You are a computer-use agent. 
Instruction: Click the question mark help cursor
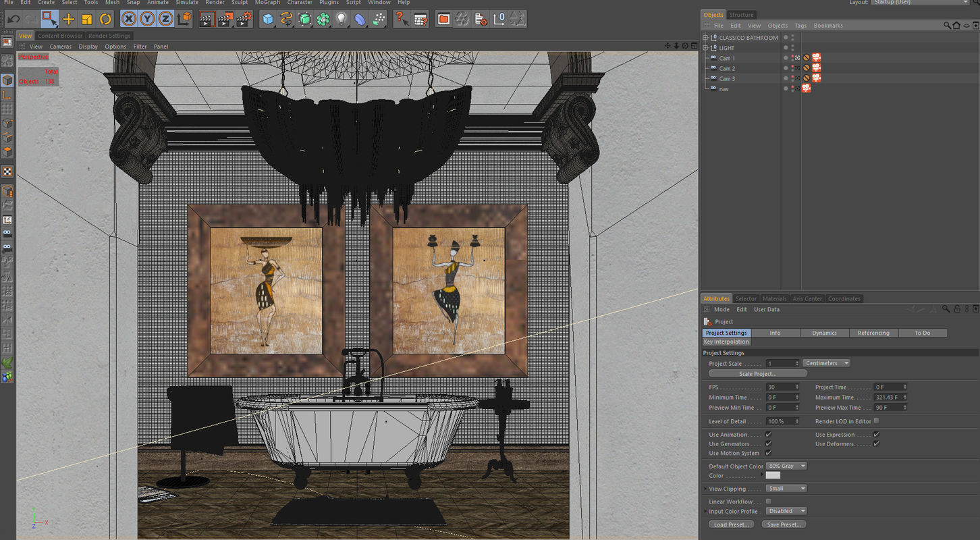click(402, 19)
